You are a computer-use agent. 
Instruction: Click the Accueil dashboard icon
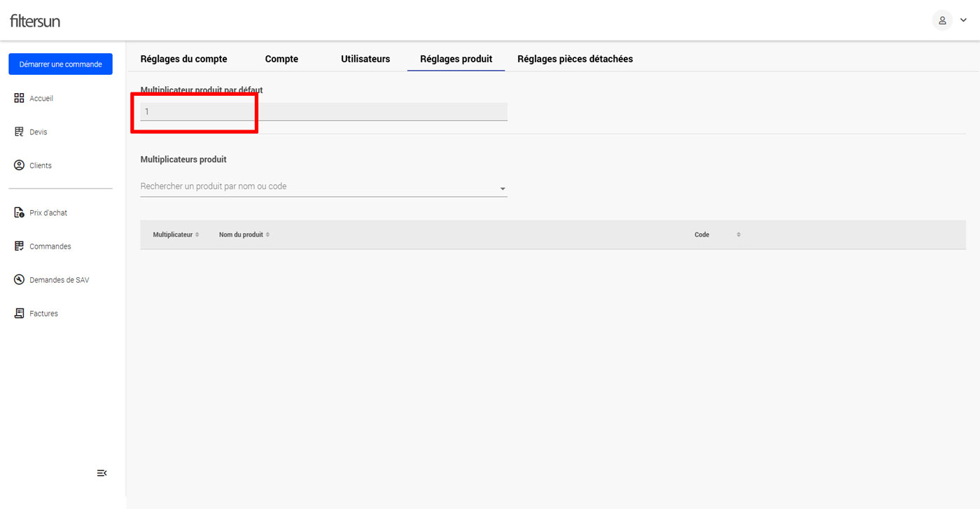click(20, 99)
